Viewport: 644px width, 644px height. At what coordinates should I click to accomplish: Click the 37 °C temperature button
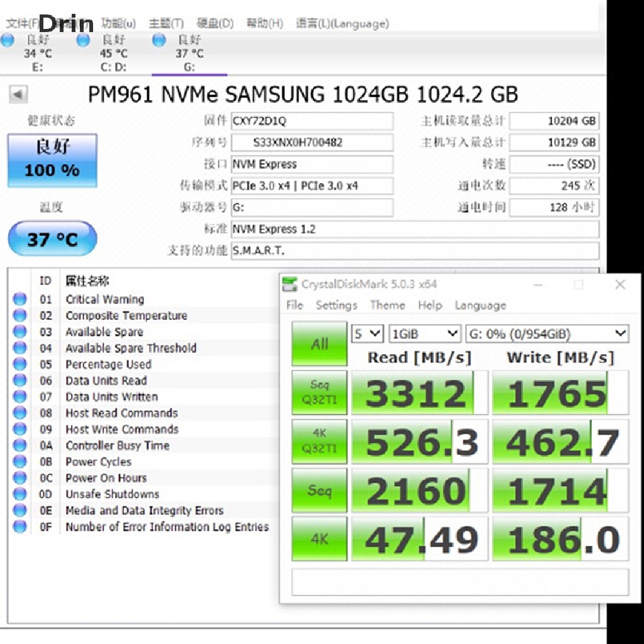[52, 238]
